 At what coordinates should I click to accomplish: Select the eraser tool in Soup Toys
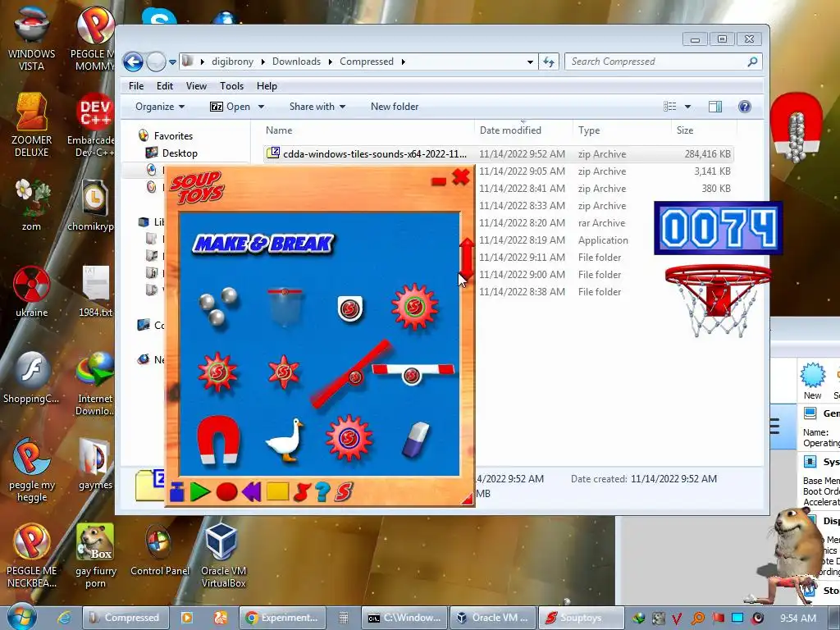[x=416, y=440]
